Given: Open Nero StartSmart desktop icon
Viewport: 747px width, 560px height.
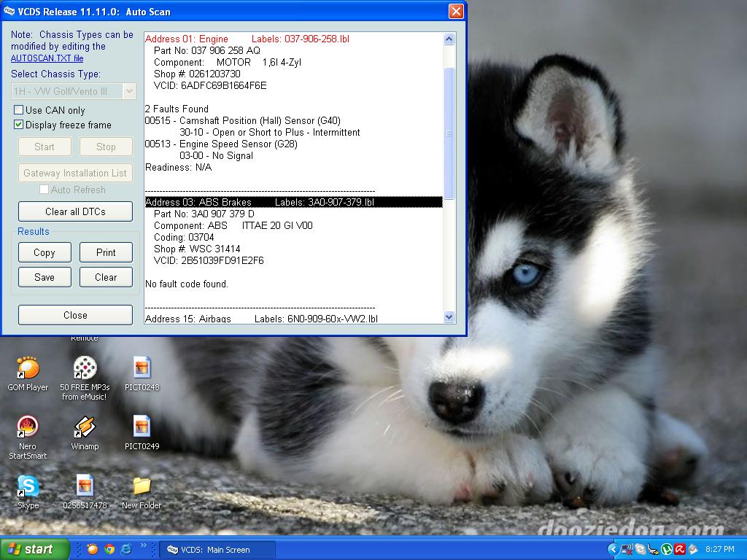Looking at the screenshot, I should tap(28, 428).
